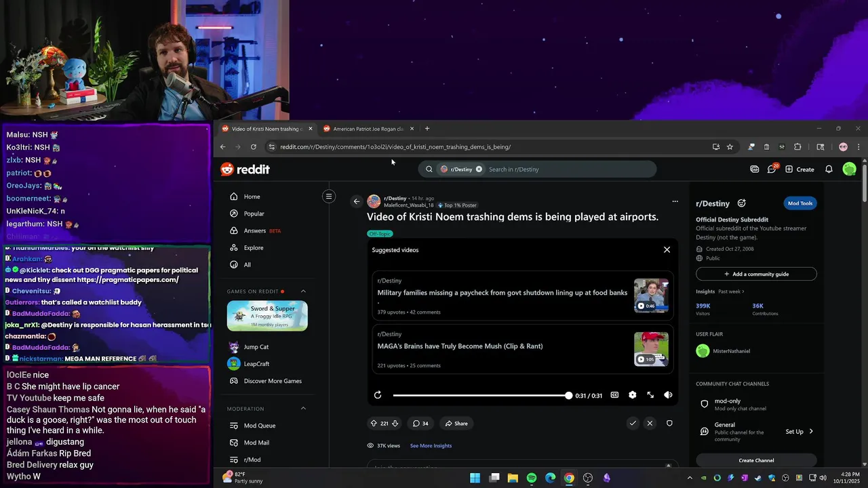868x488 pixels.
Task: Play suggested video Military families missing a paycheck
Action: pos(522,296)
